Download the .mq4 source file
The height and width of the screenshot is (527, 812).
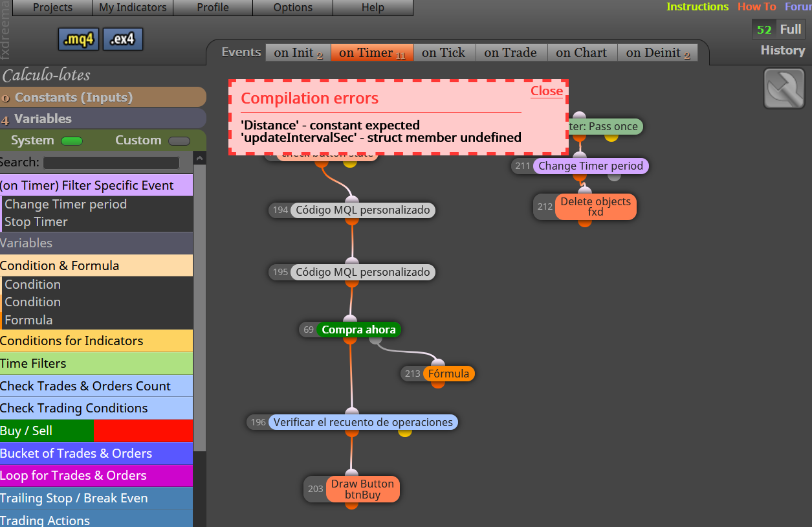coord(78,39)
